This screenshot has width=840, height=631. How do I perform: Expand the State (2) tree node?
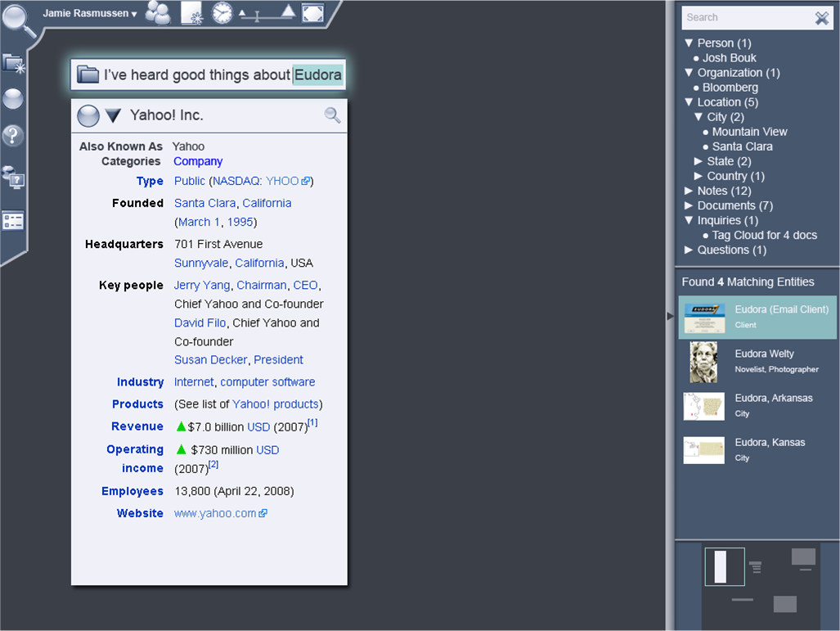point(699,161)
